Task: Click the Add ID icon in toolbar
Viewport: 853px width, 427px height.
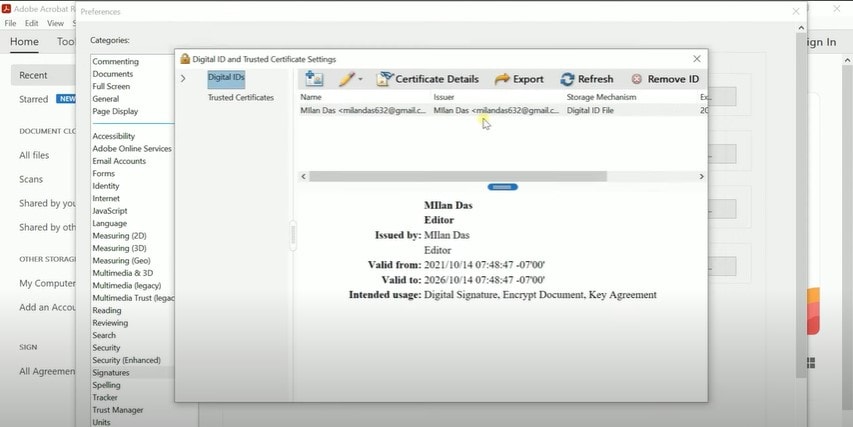Action: pos(314,79)
